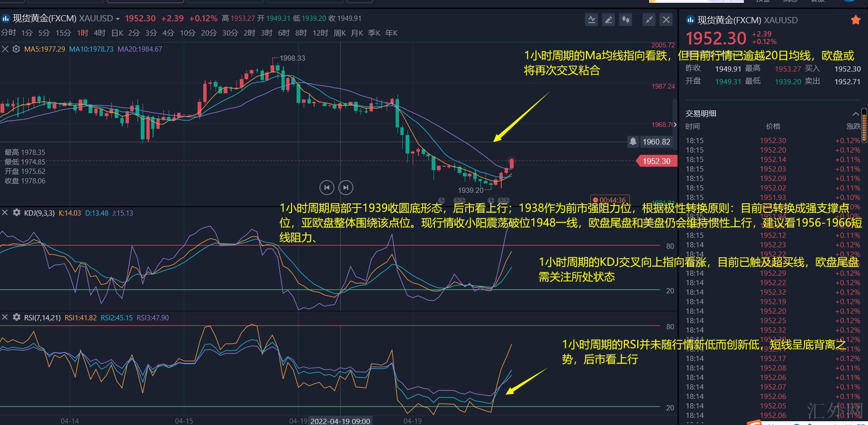The height and width of the screenshot is (425, 868).
Task: Step chart back to previous bar
Action: click(x=326, y=188)
